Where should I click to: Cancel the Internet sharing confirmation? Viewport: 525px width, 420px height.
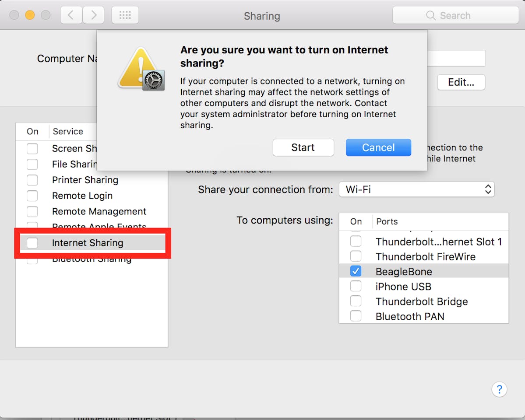tap(378, 147)
